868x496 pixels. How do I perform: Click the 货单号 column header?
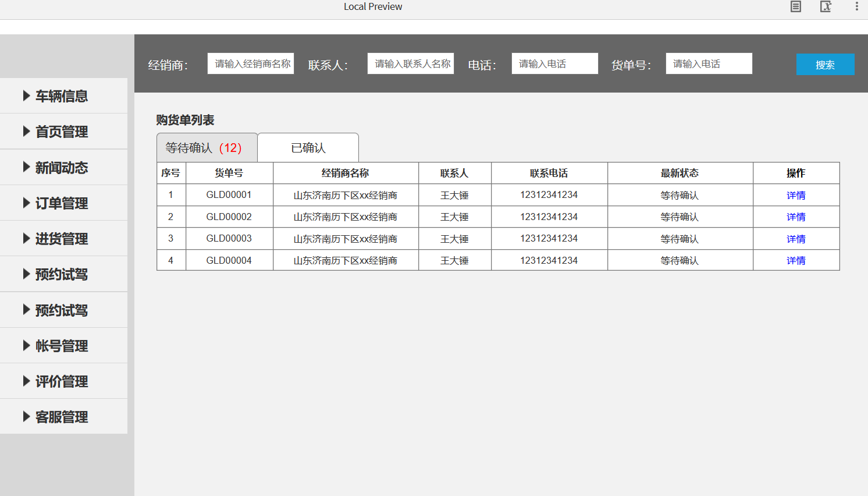pos(229,173)
